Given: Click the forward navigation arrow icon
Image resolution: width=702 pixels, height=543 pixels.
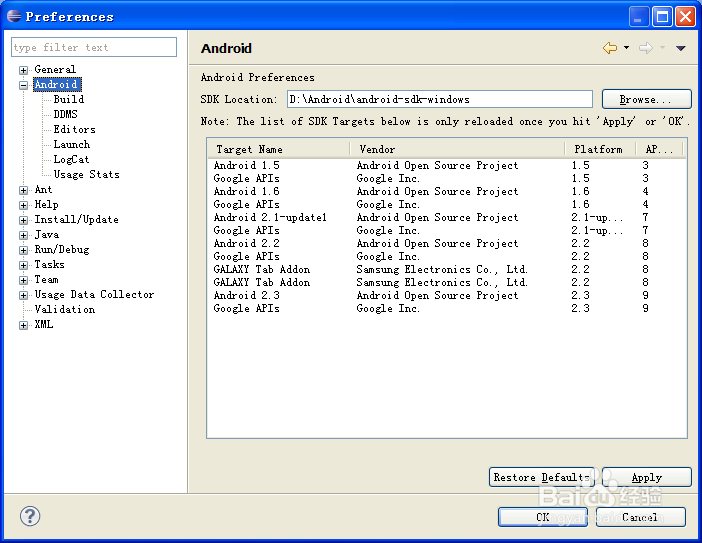Looking at the screenshot, I should (646, 48).
